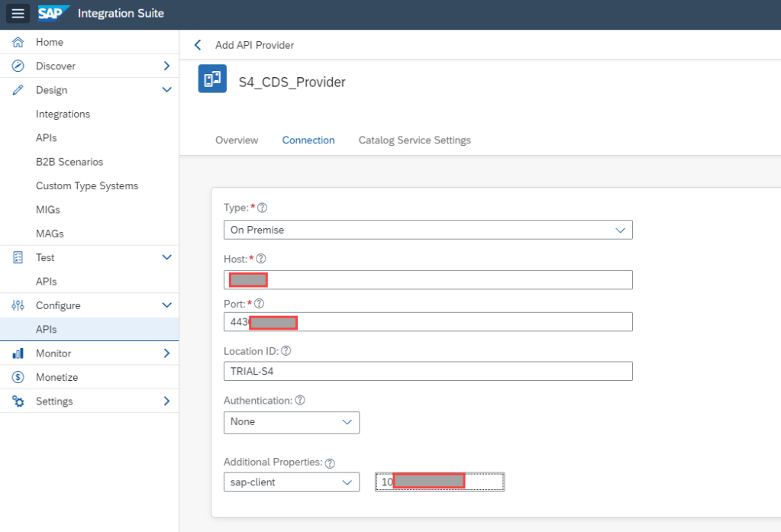Collapse the Design section

tap(166, 90)
